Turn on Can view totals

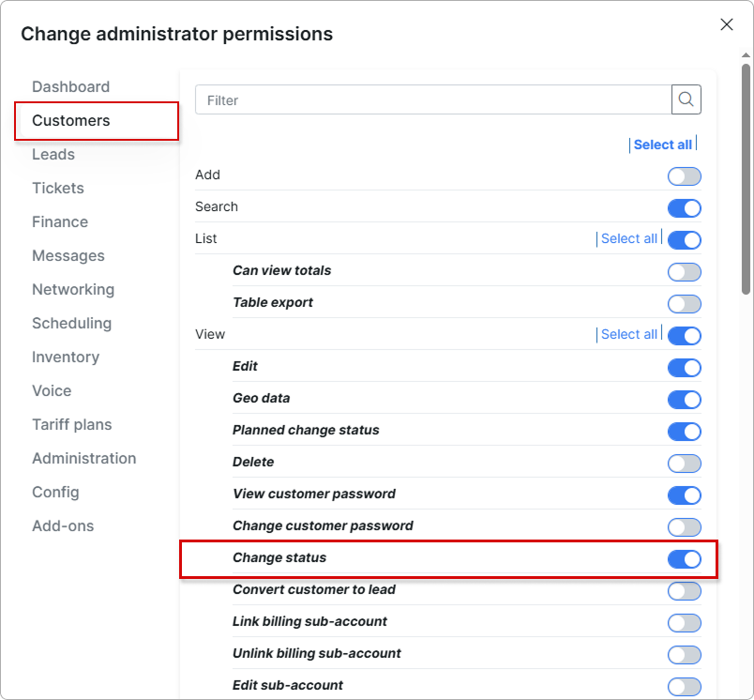click(x=685, y=272)
